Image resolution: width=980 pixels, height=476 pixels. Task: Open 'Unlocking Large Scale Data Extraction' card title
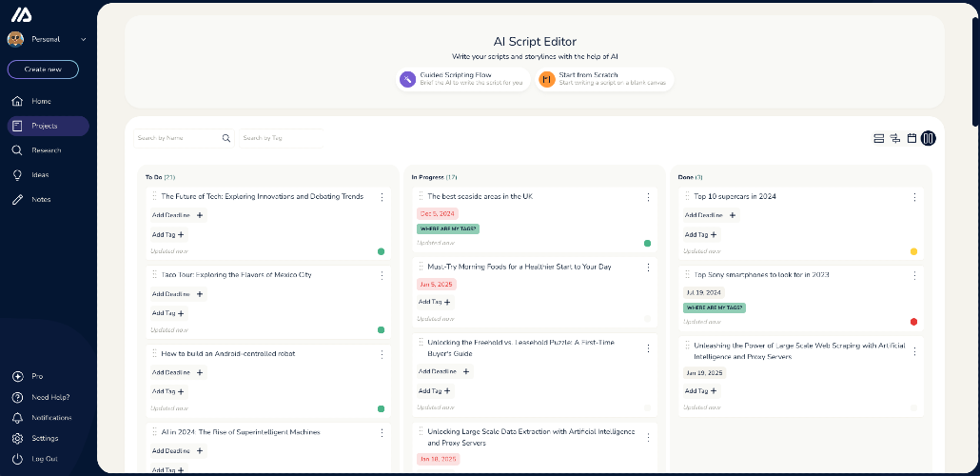(x=531, y=437)
